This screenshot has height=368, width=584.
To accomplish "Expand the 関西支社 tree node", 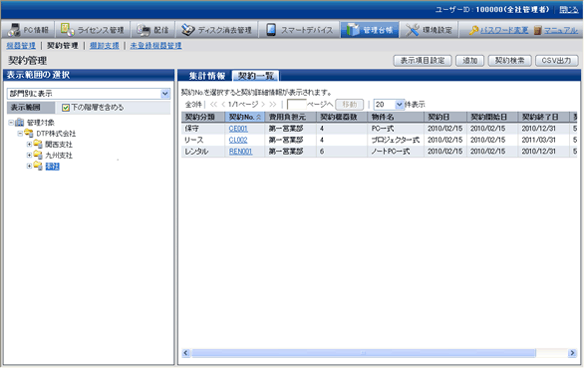I will [x=29, y=144].
